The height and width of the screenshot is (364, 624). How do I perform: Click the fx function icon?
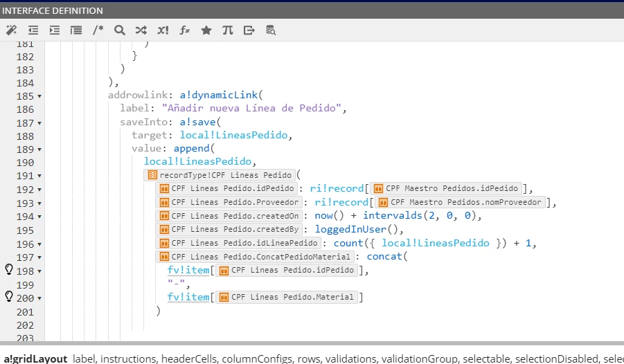tap(184, 30)
